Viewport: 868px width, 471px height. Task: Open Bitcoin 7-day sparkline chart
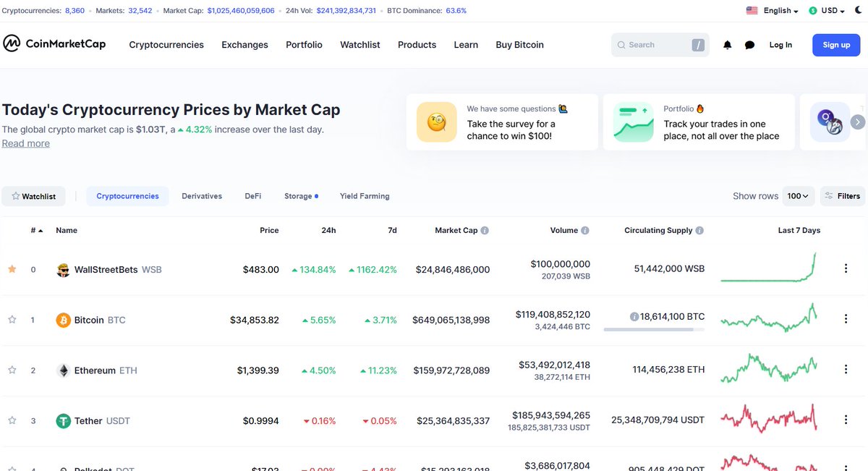pos(768,318)
